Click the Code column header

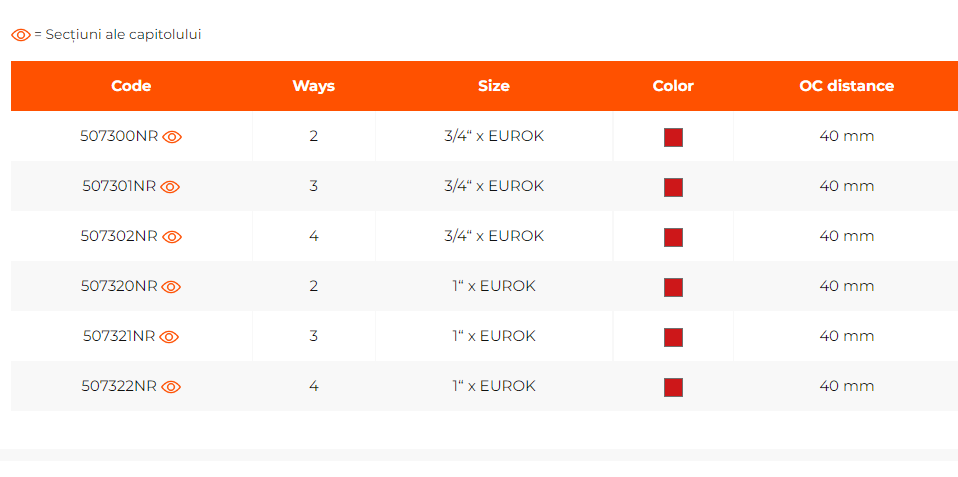131,86
